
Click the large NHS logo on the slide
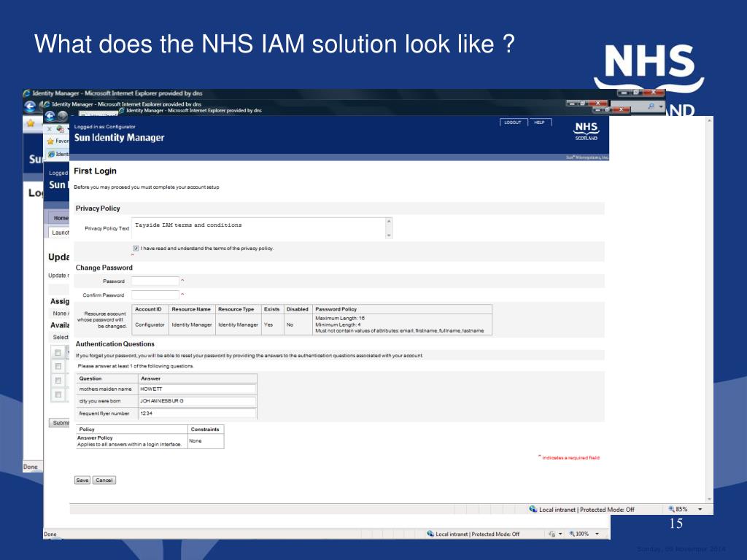click(649, 68)
